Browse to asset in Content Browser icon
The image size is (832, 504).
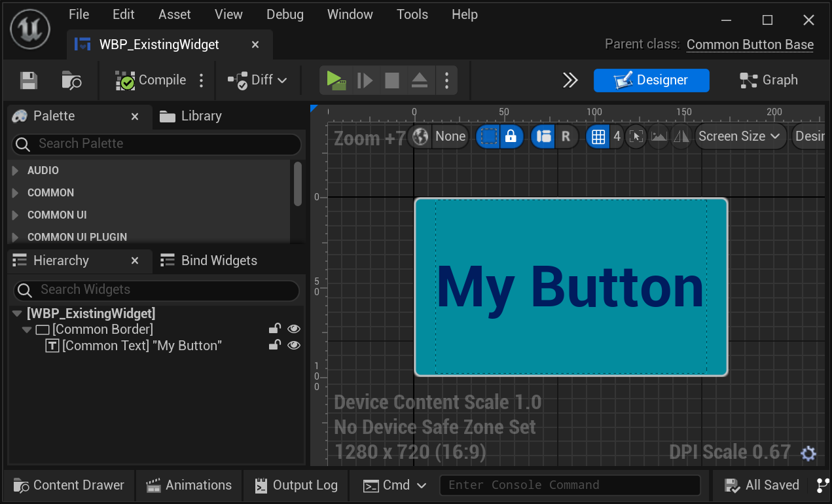click(x=71, y=81)
